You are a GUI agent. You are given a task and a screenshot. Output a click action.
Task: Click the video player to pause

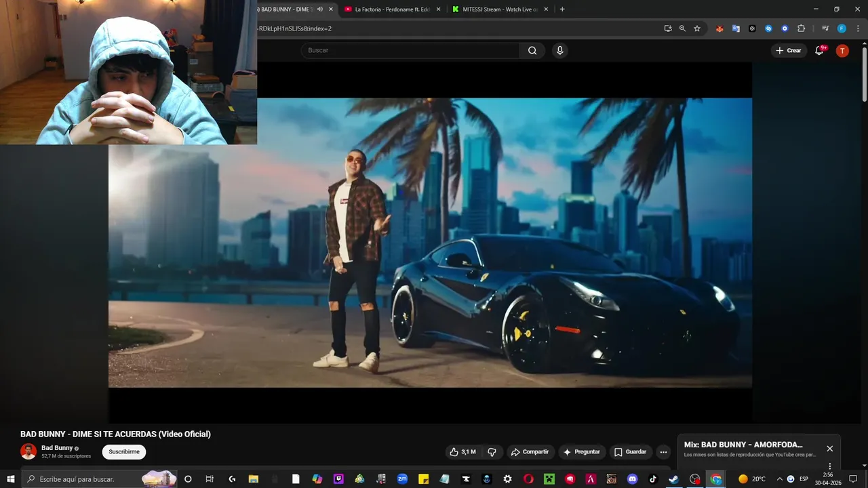pyautogui.click(x=430, y=243)
